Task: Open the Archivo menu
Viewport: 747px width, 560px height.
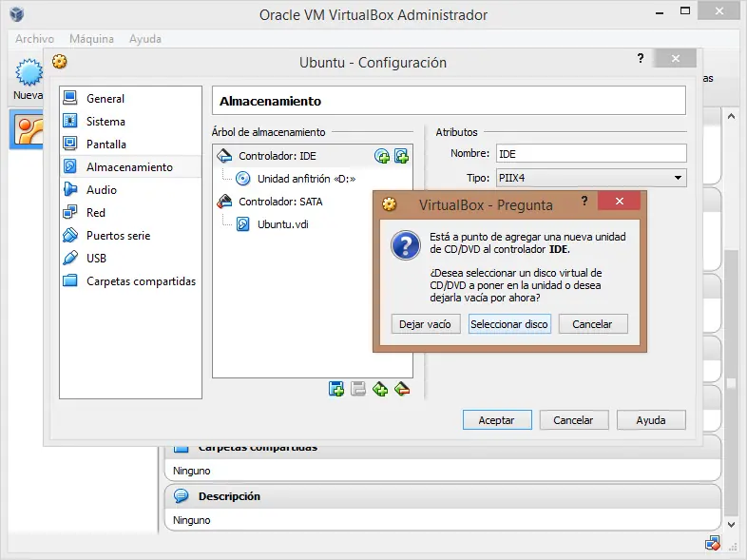Action: coord(35,39)
